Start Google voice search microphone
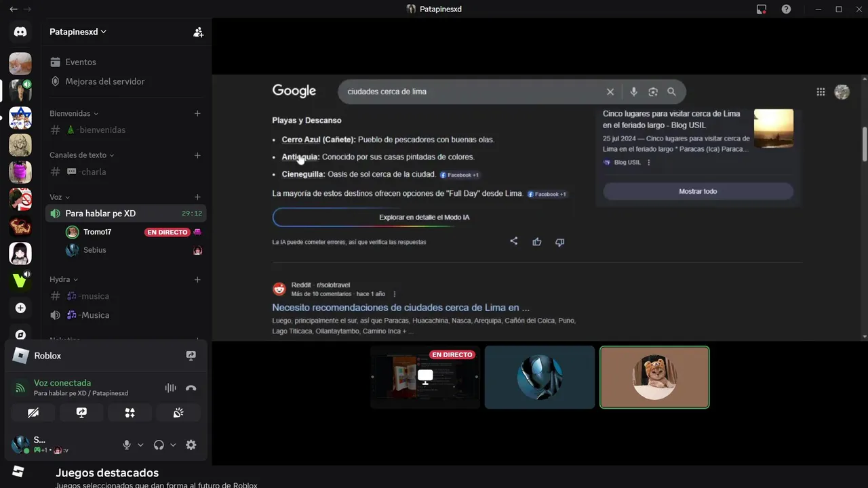Viewport: 868px width, 488px height. coord(634,91)
